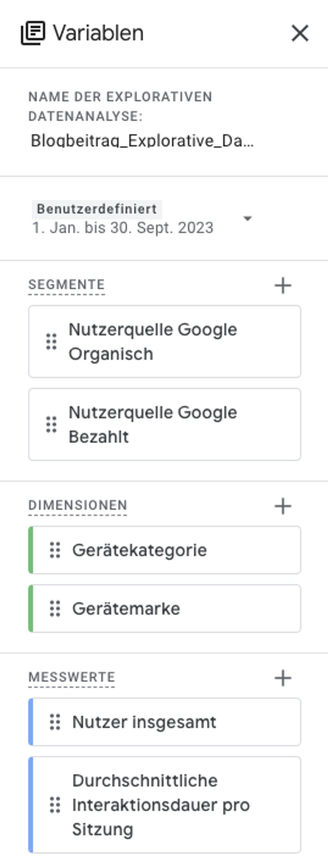Click the DIMENSIONEN section heading
The height and width of the screenshot is (868, 328).
(x=78, y=505)
